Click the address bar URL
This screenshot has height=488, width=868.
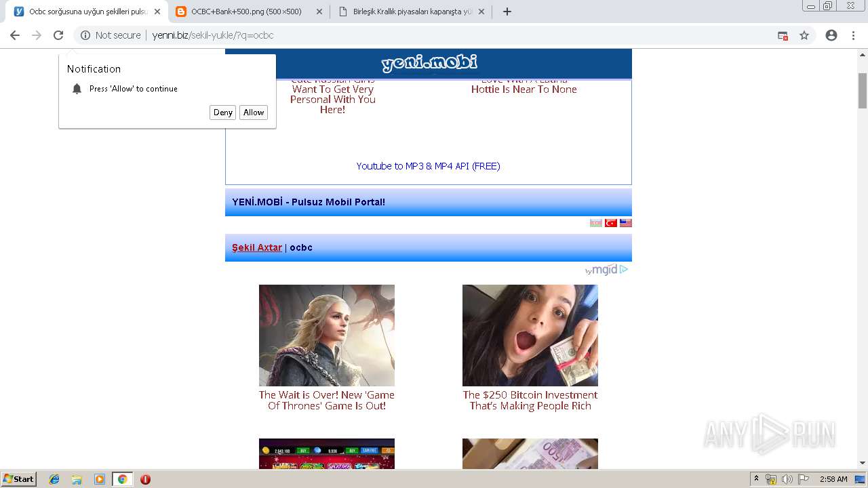tap(213, 35)
